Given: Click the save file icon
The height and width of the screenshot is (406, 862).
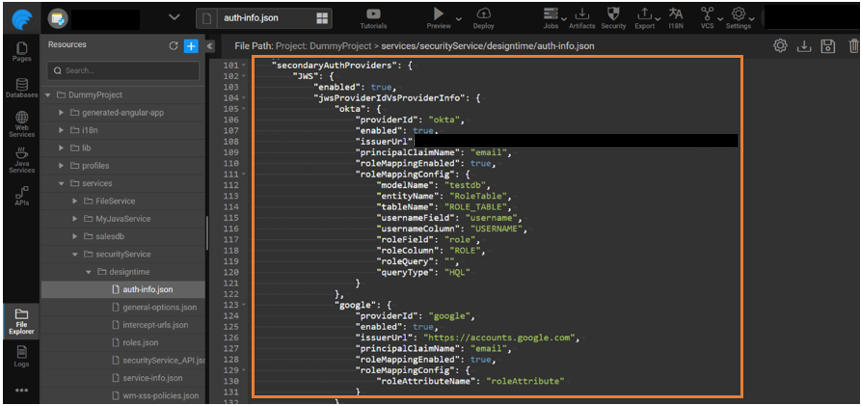Looking at the screenshot, I should pos(827,46).
